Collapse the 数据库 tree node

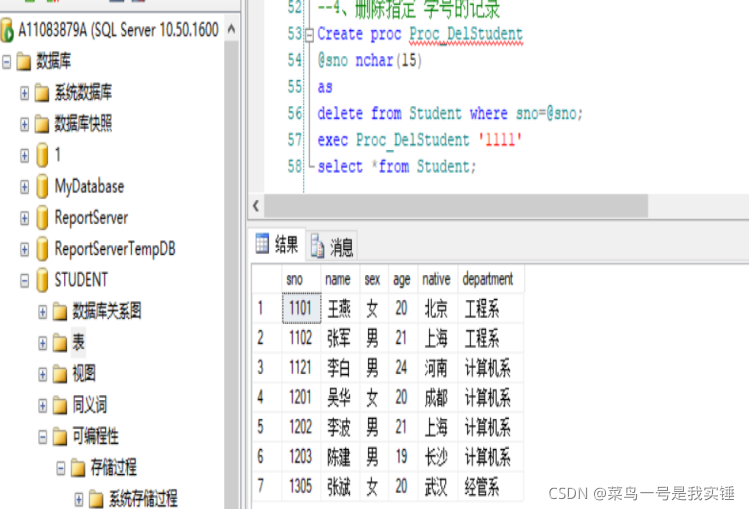click(7, 62)
